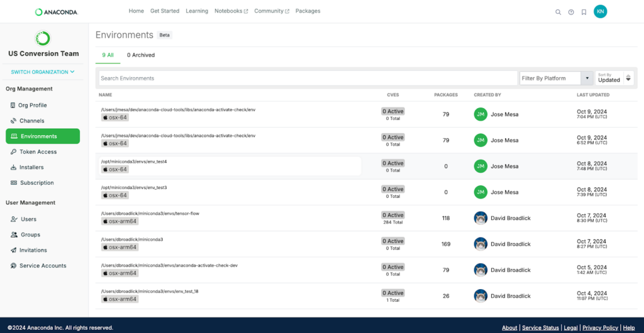Viewport: 644px width, 333px height.
Task: Open the env_test_18 environment path
Action: point(150,291)
